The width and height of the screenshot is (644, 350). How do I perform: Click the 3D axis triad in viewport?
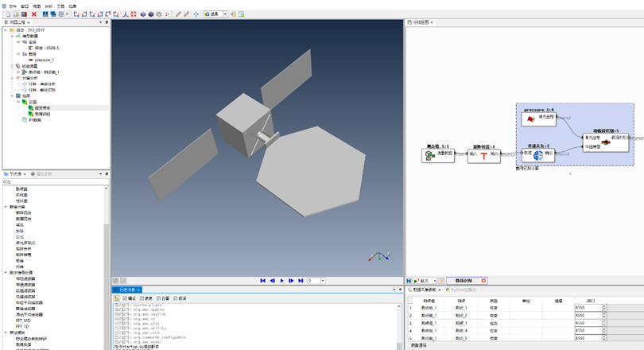(378, 257)
